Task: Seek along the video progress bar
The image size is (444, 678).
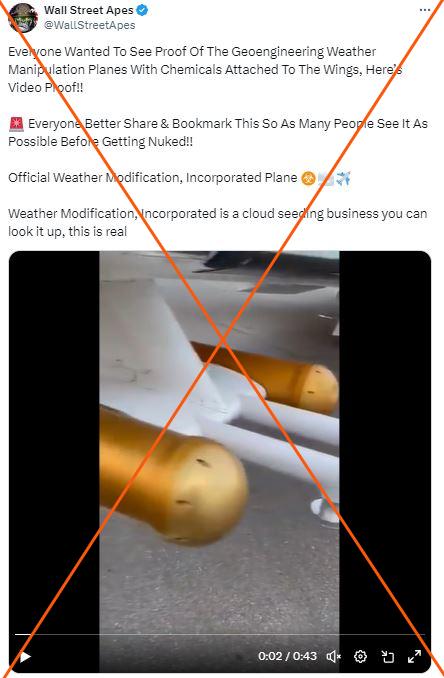Action: pyautogui.click(x=220, y=634)
